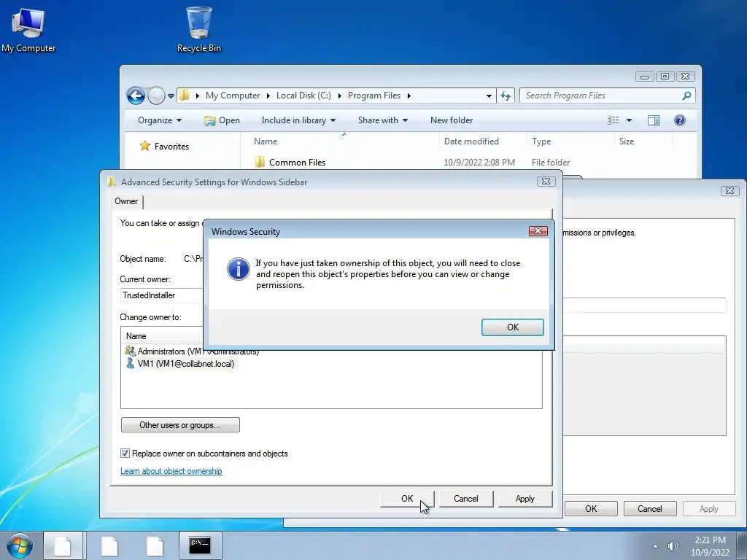Image resolution: width=747 pixels, height=560 pixels.
Task: Click Apply in Advanced Security Settings
Action: click(525, 499)
